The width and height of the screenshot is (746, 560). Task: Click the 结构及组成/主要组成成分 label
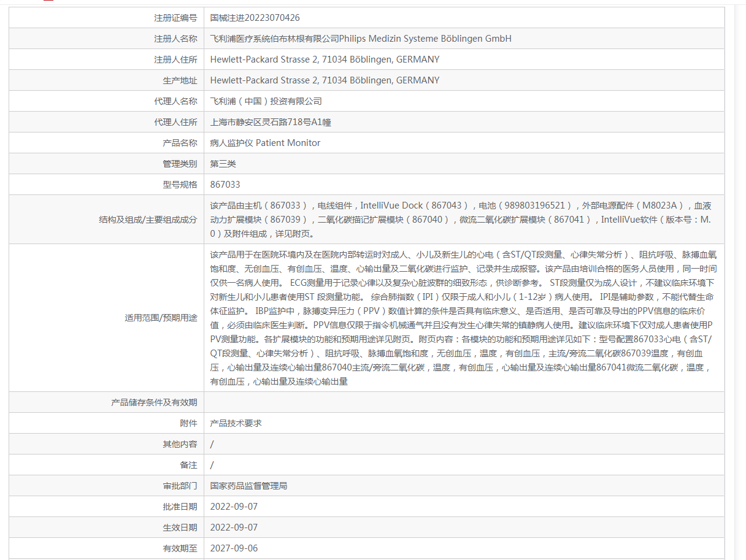pyautogui.click(x=148, y=220)
